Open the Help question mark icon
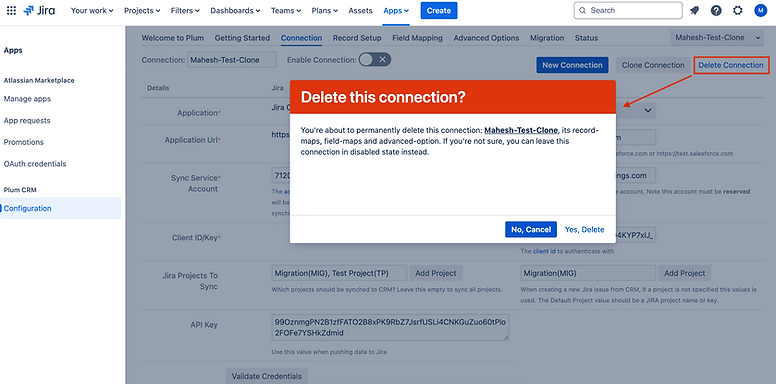Screen dimensions: 776x384 point(716,10)
